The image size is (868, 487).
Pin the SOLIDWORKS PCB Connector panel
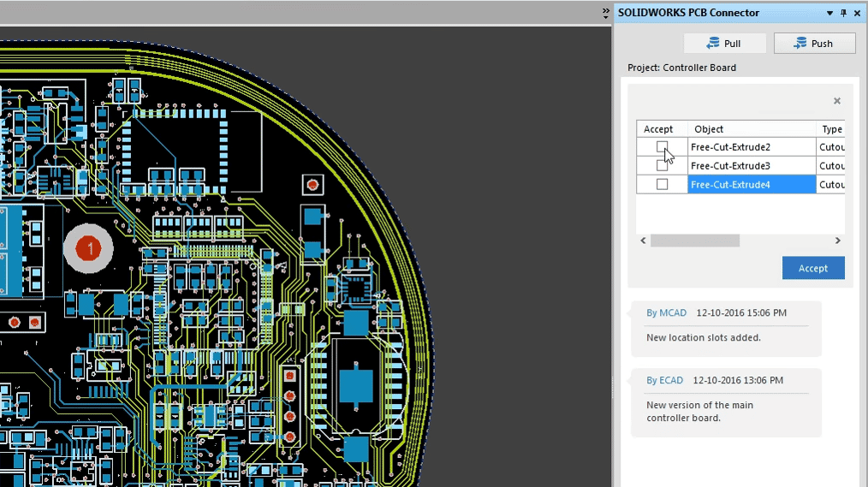coord(844,13)
